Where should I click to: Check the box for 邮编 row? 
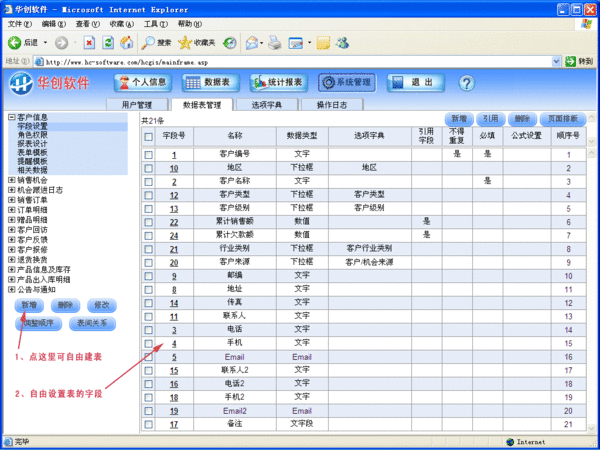point(148,276)
